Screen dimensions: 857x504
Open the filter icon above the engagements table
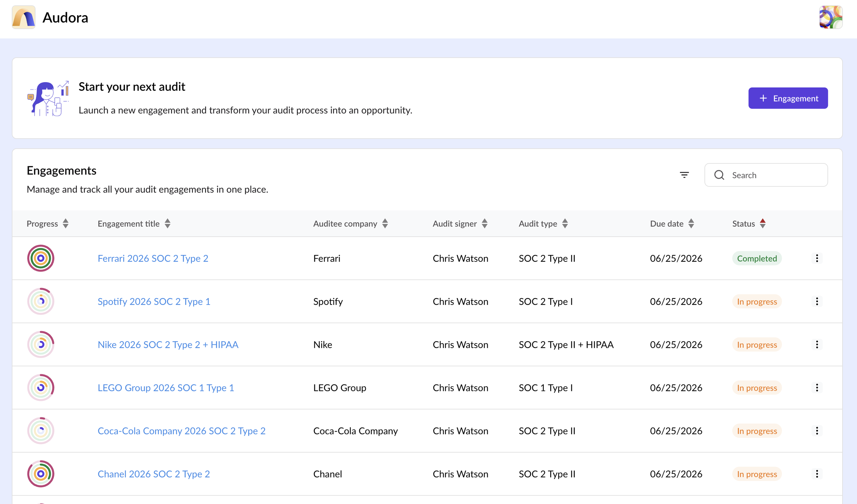[x=684, y=175]
